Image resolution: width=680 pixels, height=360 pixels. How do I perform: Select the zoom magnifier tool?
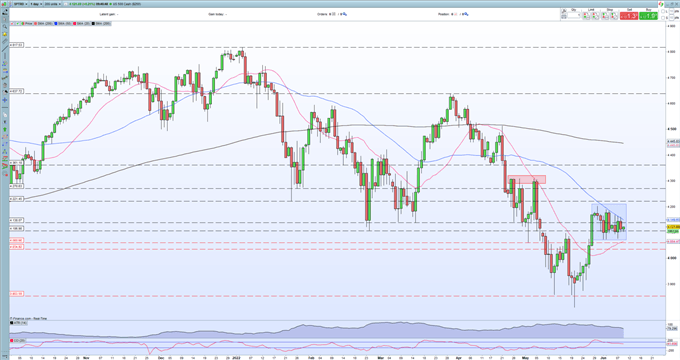(5, 26)
